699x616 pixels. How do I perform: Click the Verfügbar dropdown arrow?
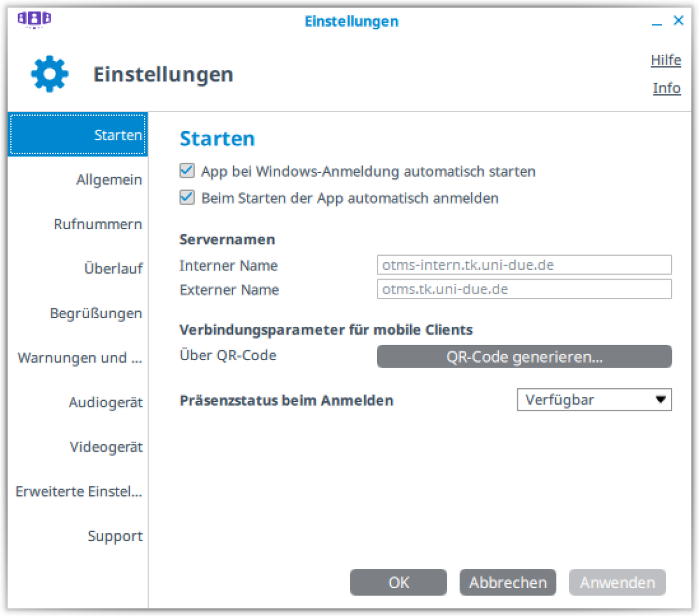click(660, 400)
